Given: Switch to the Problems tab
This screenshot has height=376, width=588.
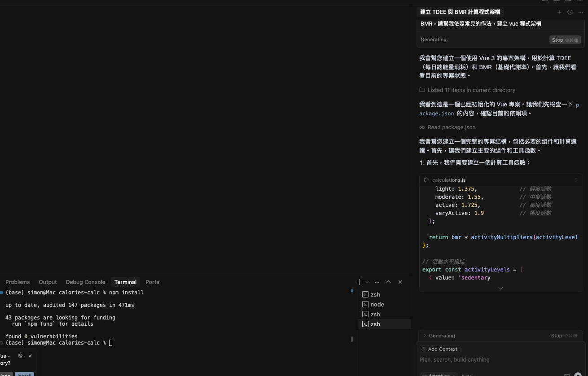Looking at the screenshot, I should 18,282.
